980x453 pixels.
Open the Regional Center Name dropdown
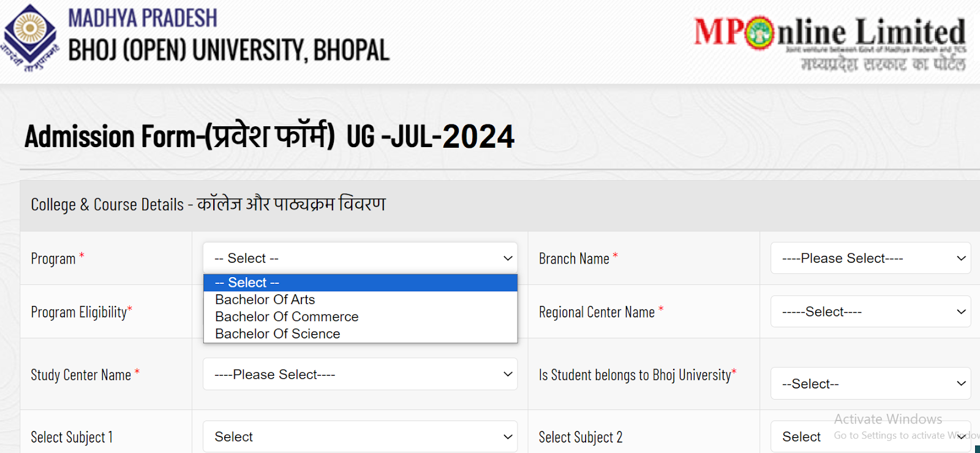pyautogui.click(x=870, y=311)
